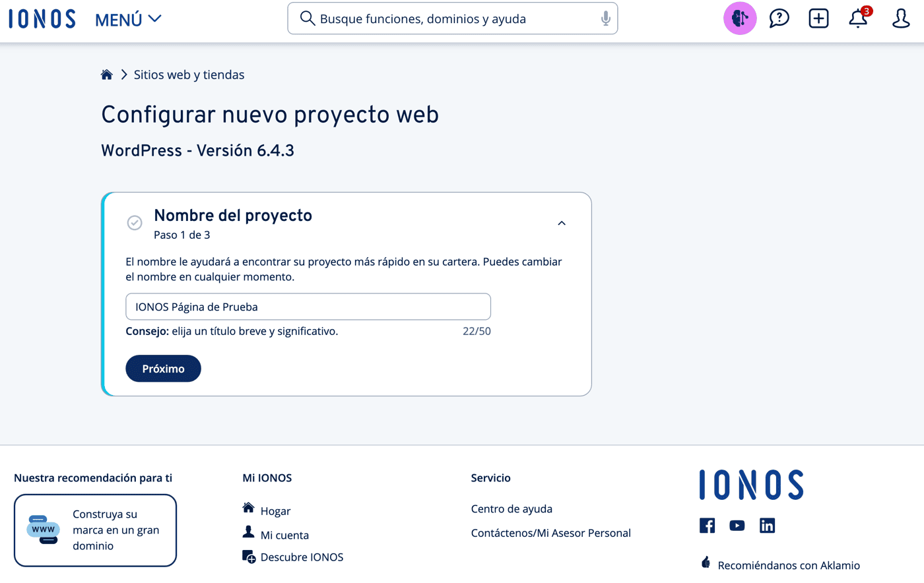Open 'Contáctenos/Mi Asesor Personal' link
The width and height of the screenshot is (924, 583).
click(551, 533)
